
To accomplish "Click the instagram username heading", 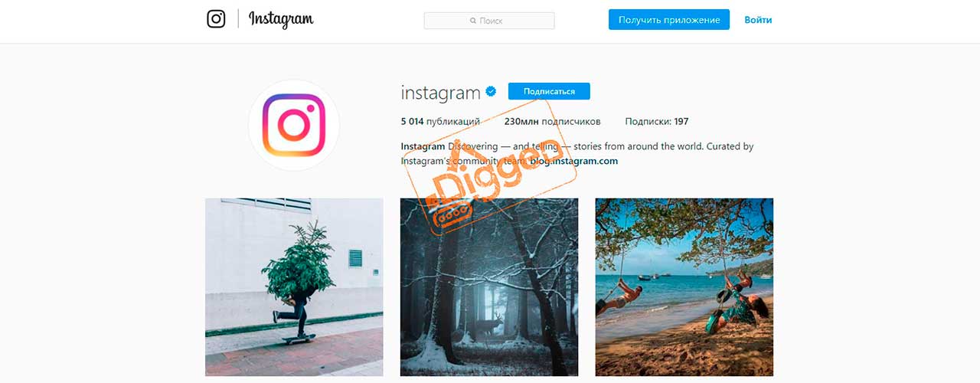I will (x=440, y=93).
